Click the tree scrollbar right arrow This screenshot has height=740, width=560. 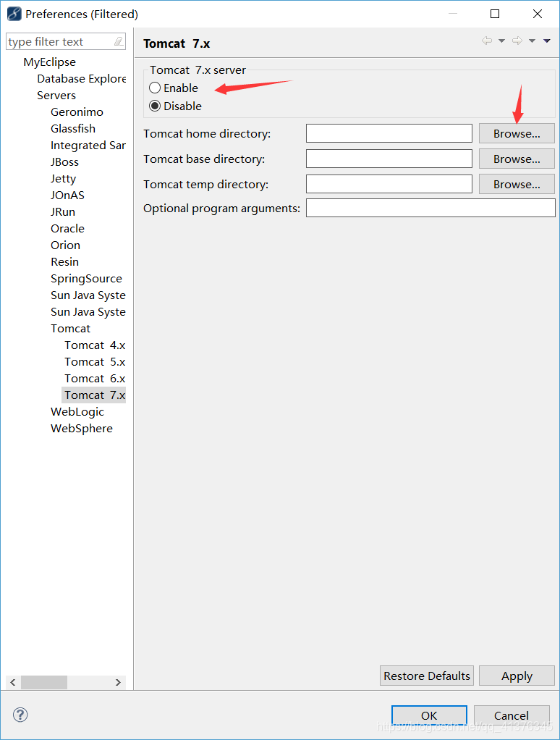point(119,682)
